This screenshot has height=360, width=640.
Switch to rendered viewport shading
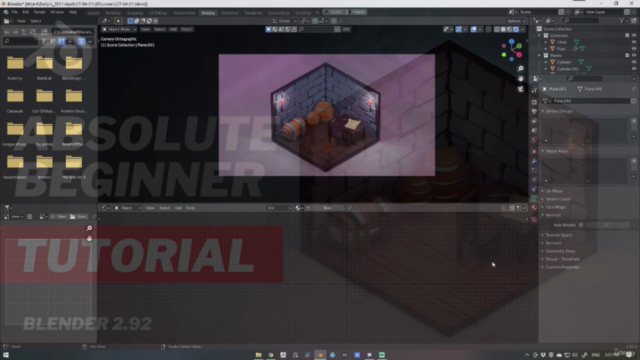tap(516, 29)
